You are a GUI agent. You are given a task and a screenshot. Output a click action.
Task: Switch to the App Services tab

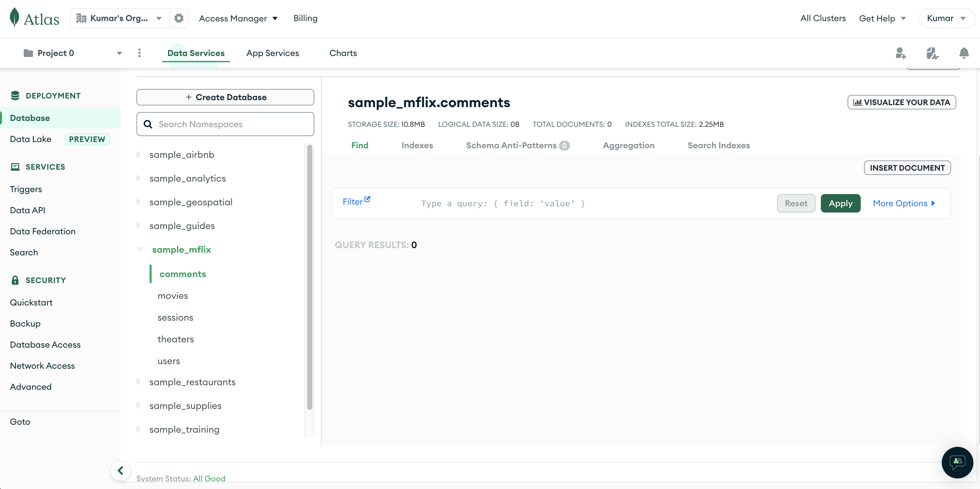273,53
